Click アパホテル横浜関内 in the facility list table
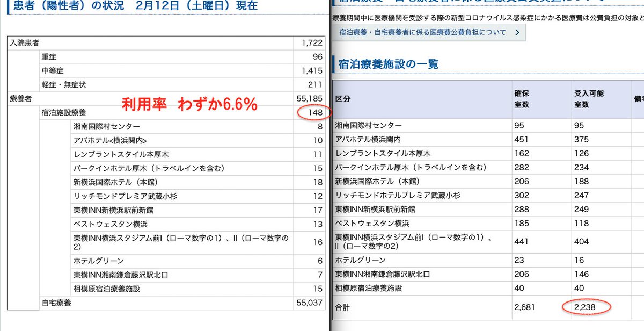The image size is (644, 331). pyautogui.click(x=369, y=139)
